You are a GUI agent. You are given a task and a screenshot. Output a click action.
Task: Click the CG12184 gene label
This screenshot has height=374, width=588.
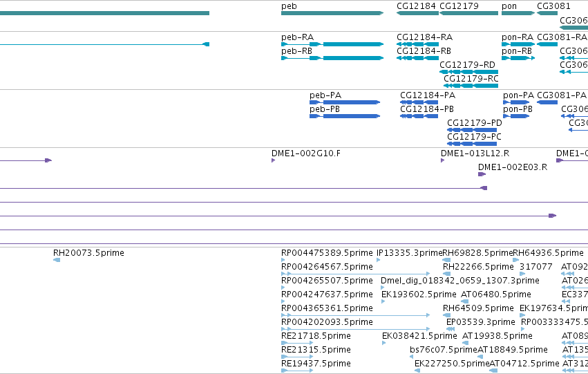pos(416,6)
